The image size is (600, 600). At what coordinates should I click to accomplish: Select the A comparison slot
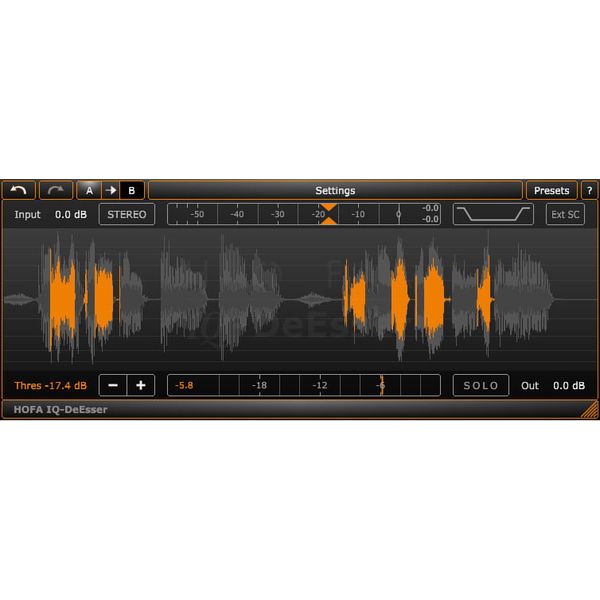[x=89, y=190]
